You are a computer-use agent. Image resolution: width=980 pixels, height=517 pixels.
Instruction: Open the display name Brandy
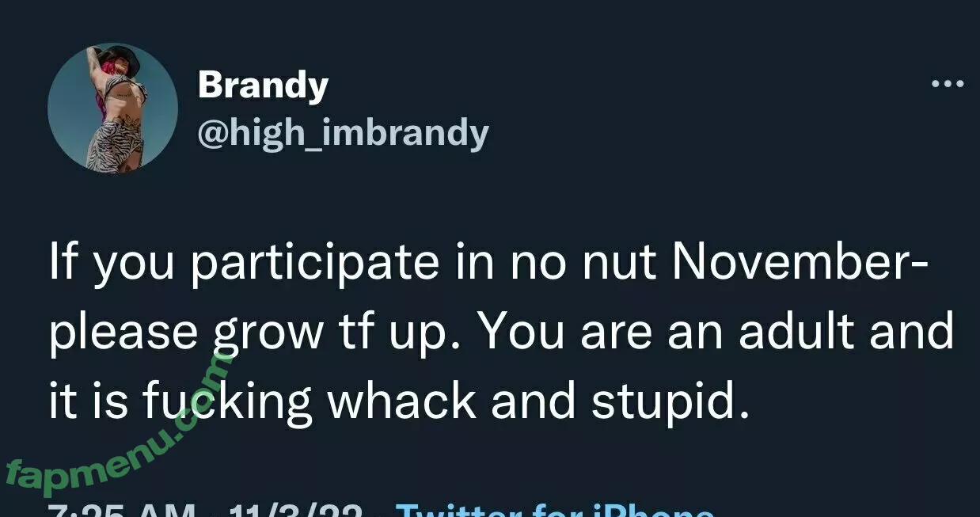point(262,85)
